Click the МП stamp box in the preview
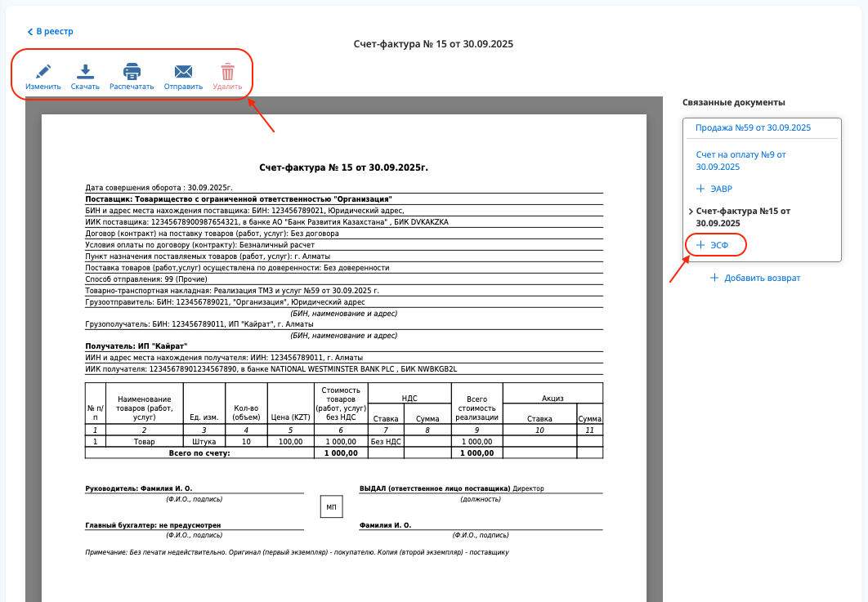Viewport: 868px width, 602px height. pyautogui.click(x=331, y=507)
